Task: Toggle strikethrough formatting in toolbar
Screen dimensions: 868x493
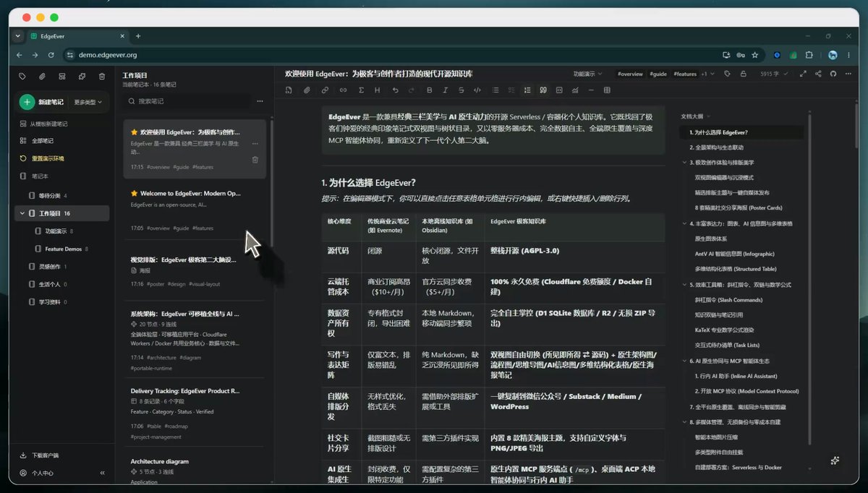Action: point(461,90)
